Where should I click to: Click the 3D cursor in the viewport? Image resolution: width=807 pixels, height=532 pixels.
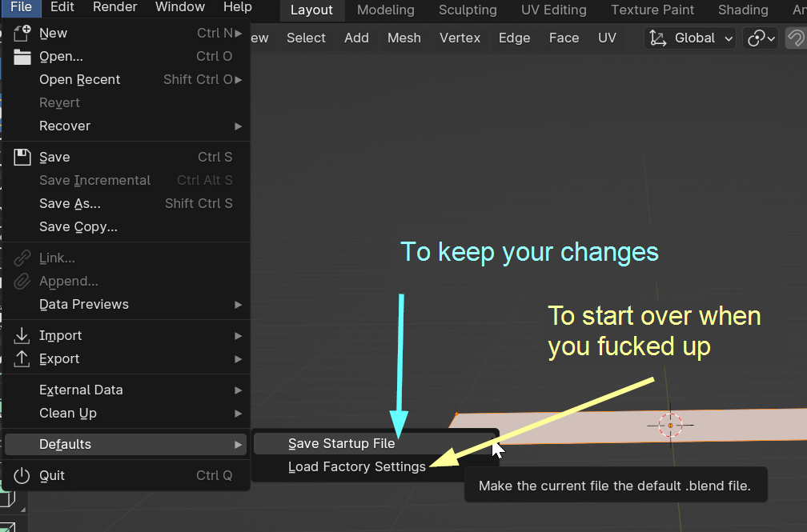pos(670,426)
